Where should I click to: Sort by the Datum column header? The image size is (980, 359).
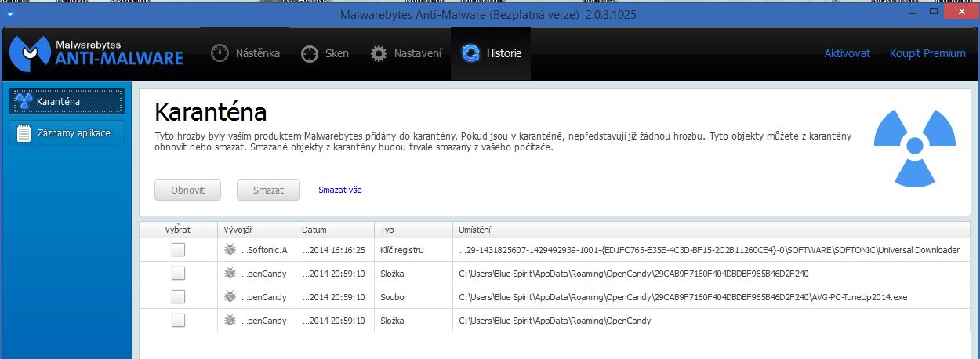(x=336, y=230)
